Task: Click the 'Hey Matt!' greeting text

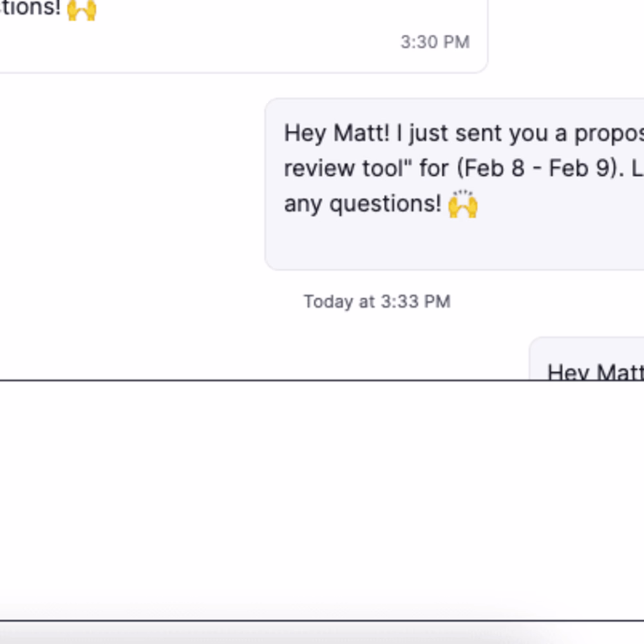Action: point(335,133)
